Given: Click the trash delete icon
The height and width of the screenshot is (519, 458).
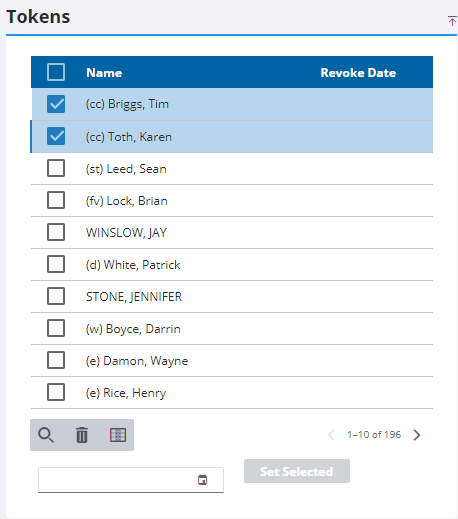Looking at the screenshot, I should (82, 435).
